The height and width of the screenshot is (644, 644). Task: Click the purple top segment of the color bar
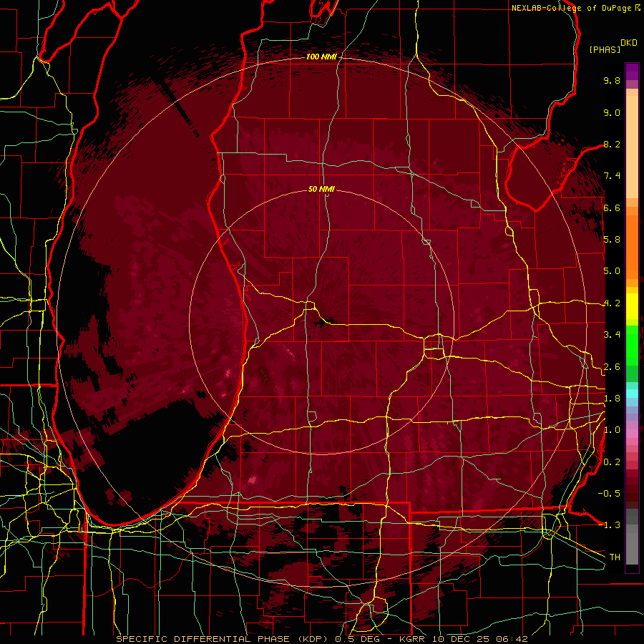click(632, 72)
